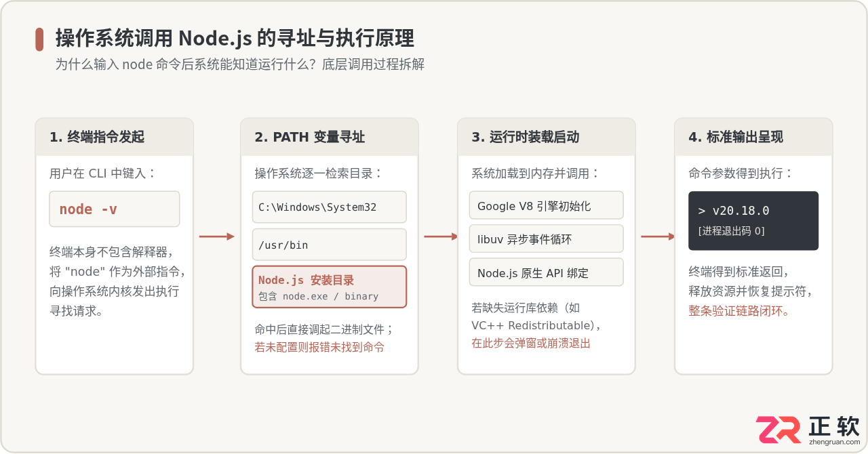Click the line "用户在 CLI 中键入："

click(103, 173)
